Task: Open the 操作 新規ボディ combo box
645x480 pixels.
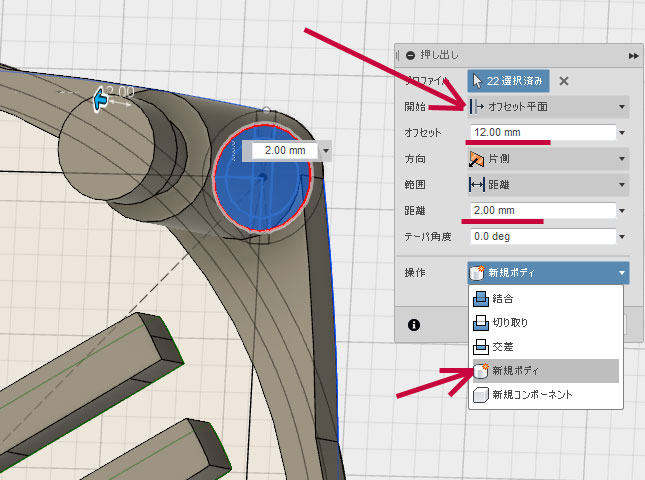Action: (x=547, y=273)
